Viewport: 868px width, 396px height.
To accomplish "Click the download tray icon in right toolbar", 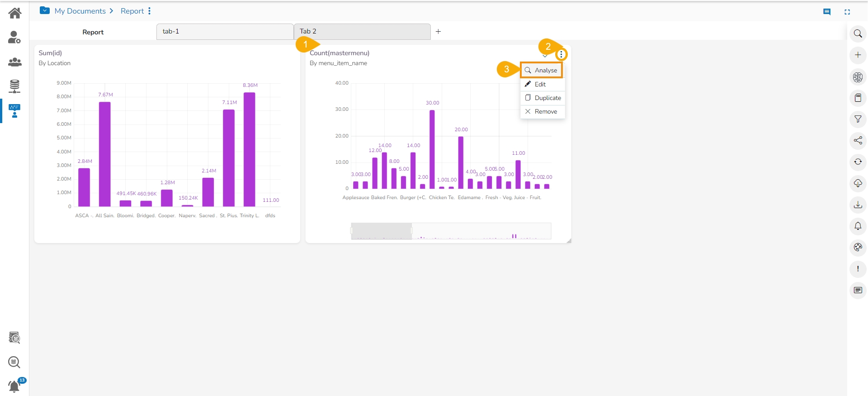I will (858, 205).
